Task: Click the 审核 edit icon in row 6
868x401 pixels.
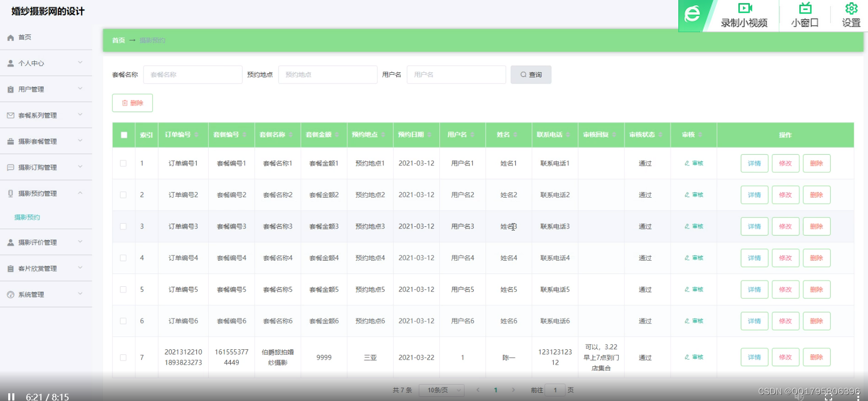Action: coord(687,321)
